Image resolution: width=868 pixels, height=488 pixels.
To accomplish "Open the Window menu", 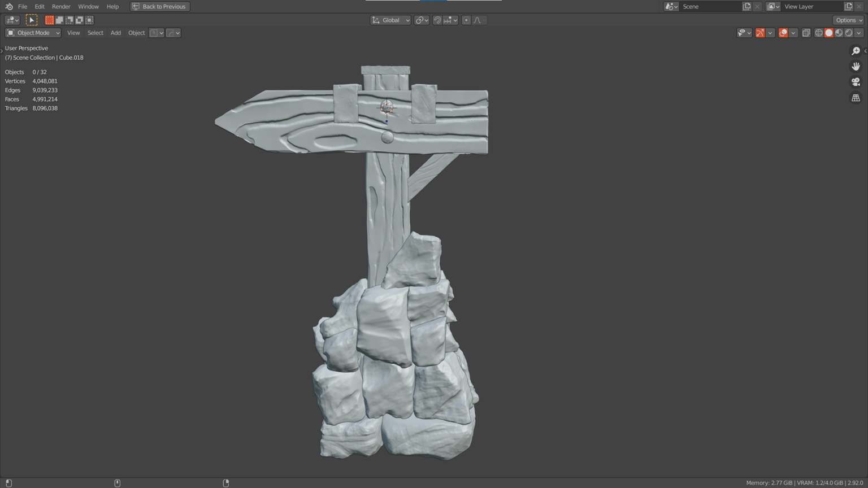I will (x=88, y=6).
